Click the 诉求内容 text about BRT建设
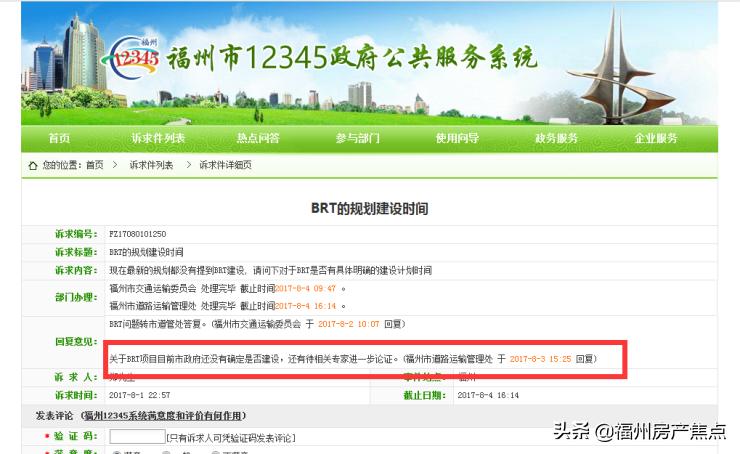740x454 pixels. pyautogui.click(x=270, y=270)
